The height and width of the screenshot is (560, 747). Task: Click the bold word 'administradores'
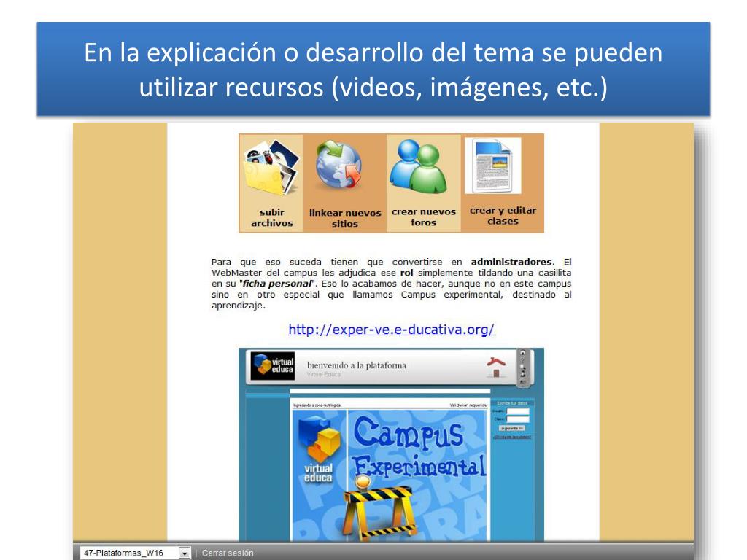click(511, 262)
